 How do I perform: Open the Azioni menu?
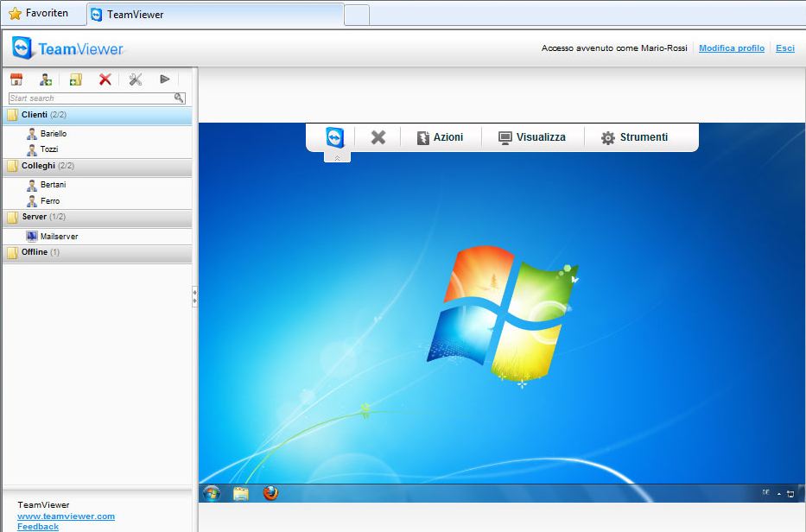pyautogui.click(x=440, y=137)
